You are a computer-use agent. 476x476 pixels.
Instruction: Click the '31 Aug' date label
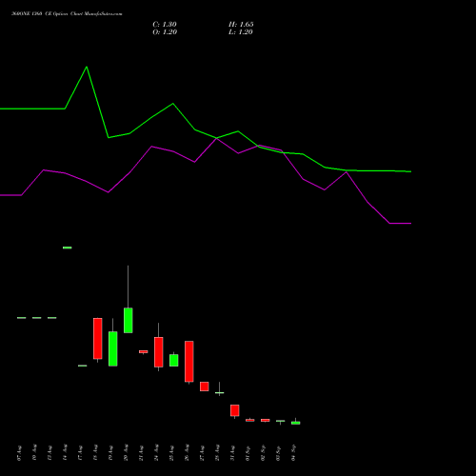(232, 453)
